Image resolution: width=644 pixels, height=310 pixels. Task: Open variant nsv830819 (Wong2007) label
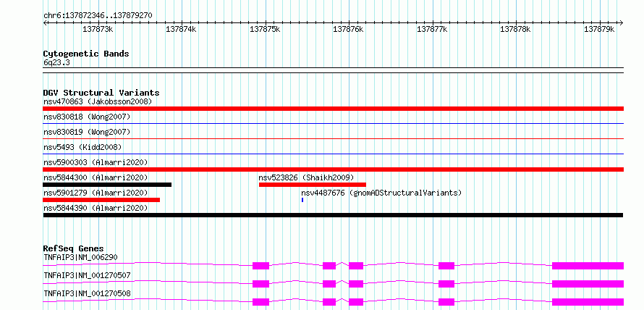click(x=87, y=132)
